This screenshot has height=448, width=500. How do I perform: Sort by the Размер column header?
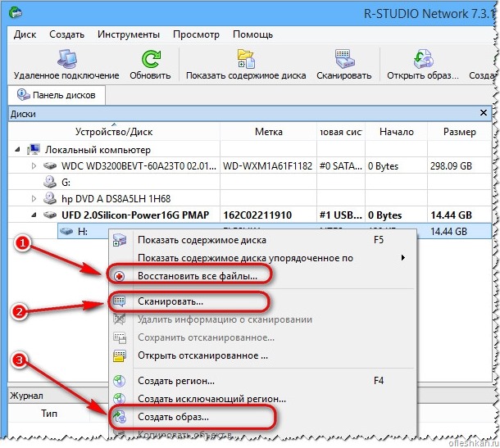pos(459,132)
